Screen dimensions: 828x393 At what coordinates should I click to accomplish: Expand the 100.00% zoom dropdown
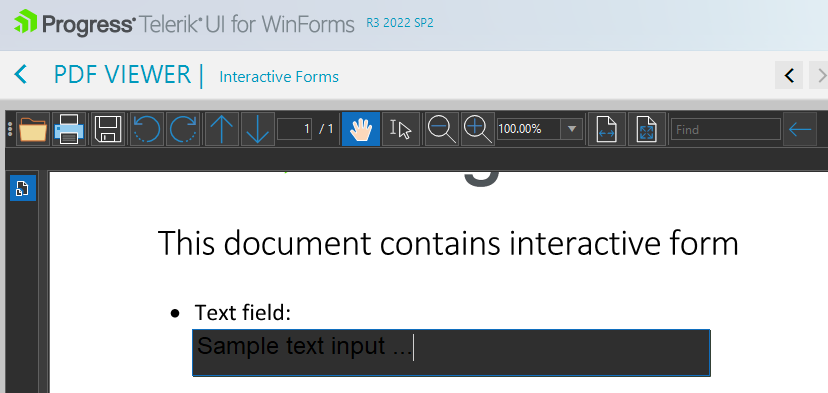click(572, 129)
